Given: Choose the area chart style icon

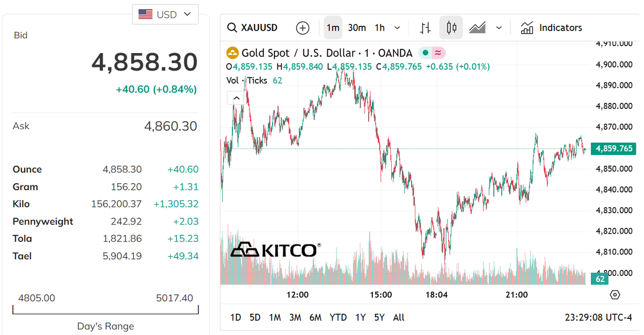Looking at the screenshot, I should tap(477, 28).
